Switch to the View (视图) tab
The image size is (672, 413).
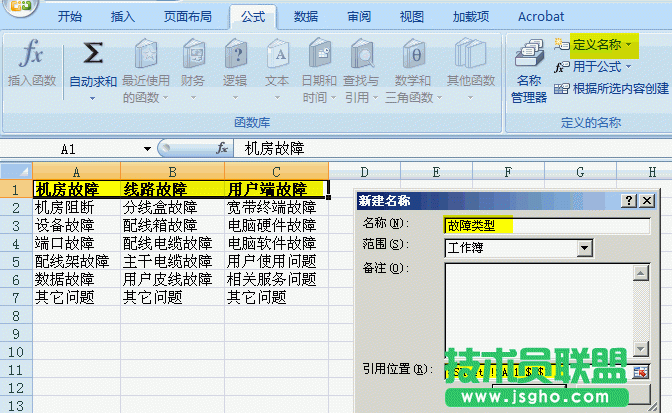pyautogui.click(x=412, y=17)
